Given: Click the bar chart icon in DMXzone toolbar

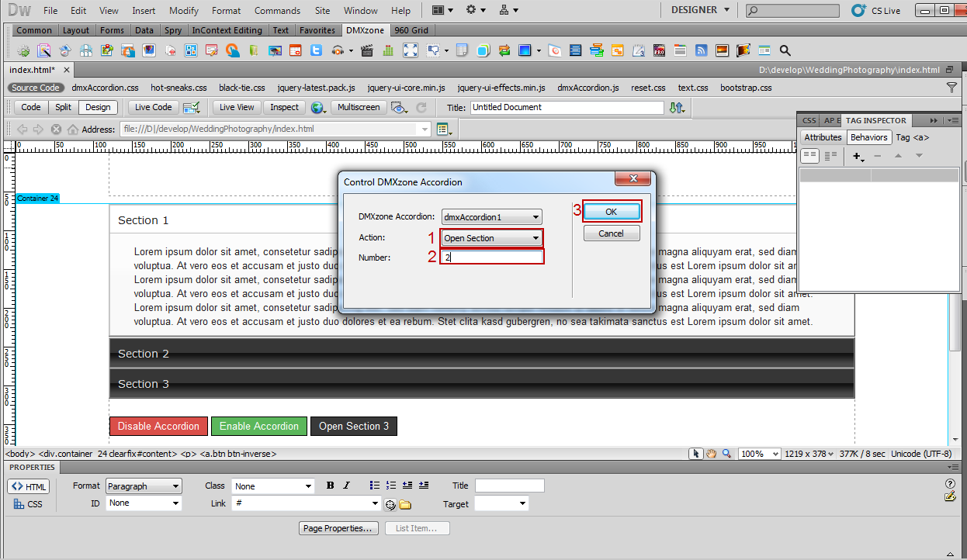Looking at the screenshot, I should 388,50.
